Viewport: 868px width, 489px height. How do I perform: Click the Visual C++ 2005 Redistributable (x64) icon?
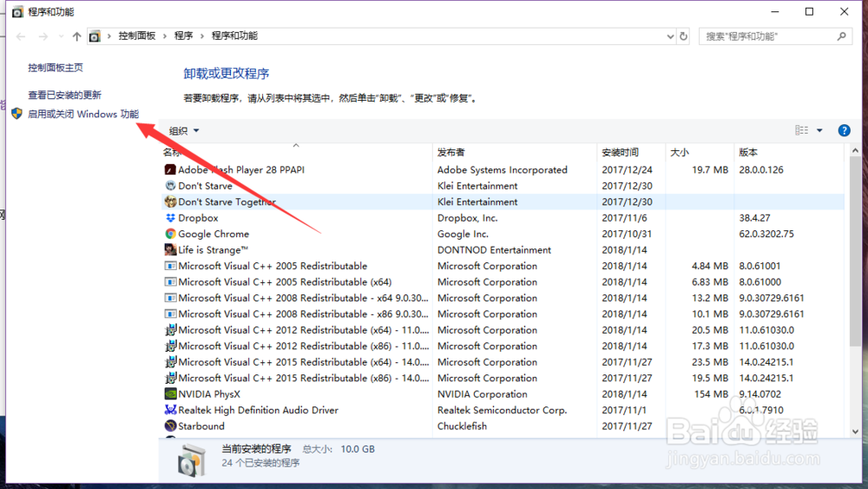170,282
